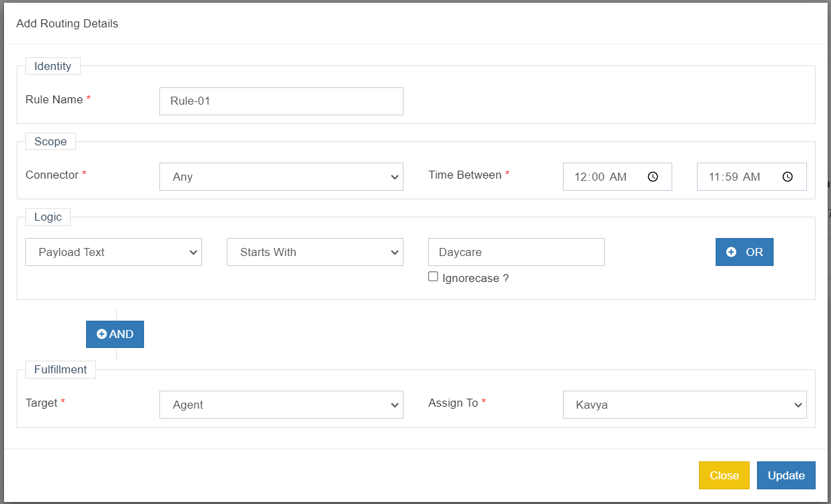Expand the Connector dropdown chevron

pos(395,177)
